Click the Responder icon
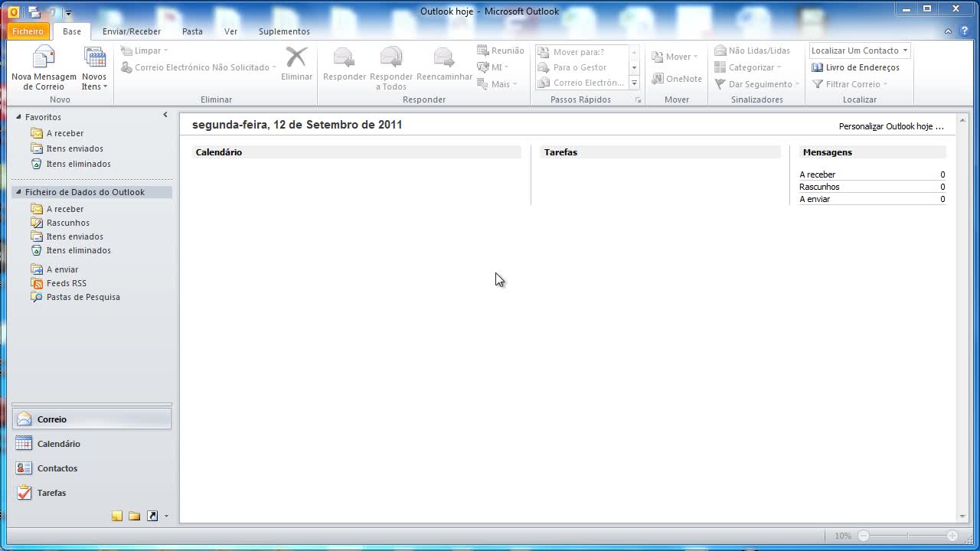The width and height of the screenshot is (980, 551). 345,58
